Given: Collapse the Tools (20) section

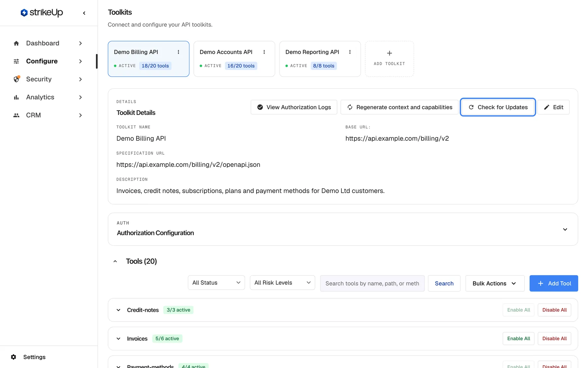Looking at the screenshot, I should tap(115, 261).
